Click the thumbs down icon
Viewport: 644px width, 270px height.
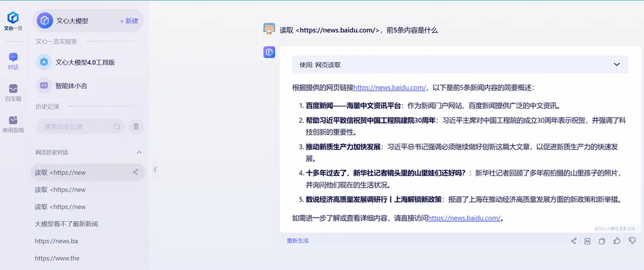coord(631,241)
